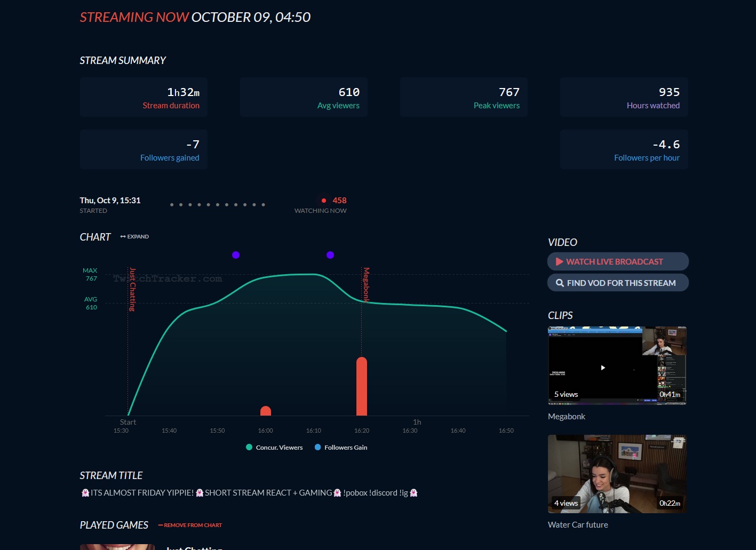The height and width of the screenshot is (550, 756).
Task: Click the 'Water Car future' clip title
Action: pos(578,525)
